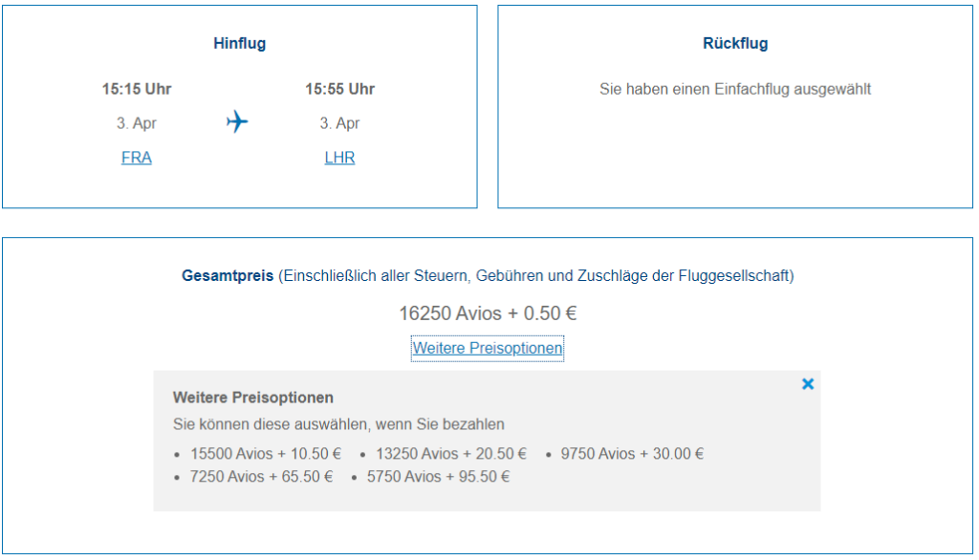Pick the 7250 Avios + 65.50 € option
The width and height of the screenshot is (979, 560).
click(261, 477)
